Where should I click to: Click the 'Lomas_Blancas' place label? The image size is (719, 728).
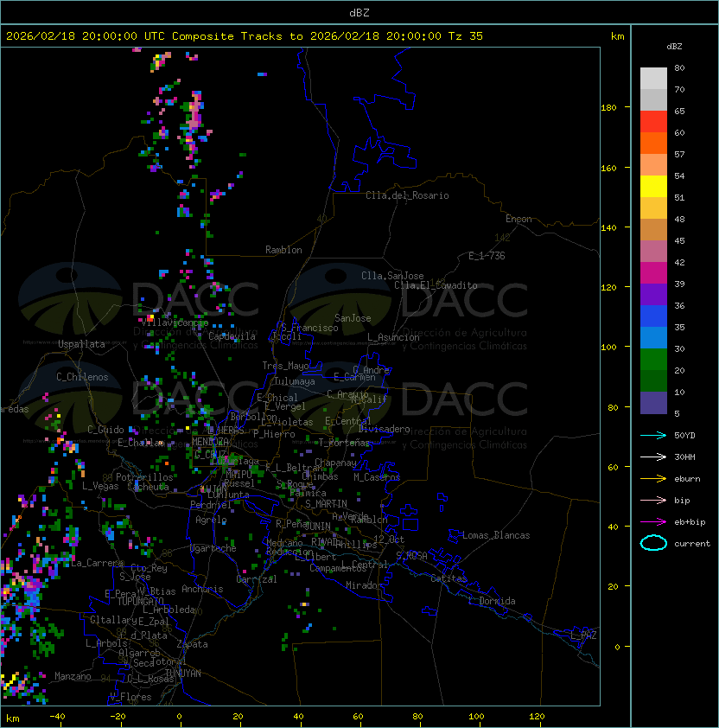(496, 535)
